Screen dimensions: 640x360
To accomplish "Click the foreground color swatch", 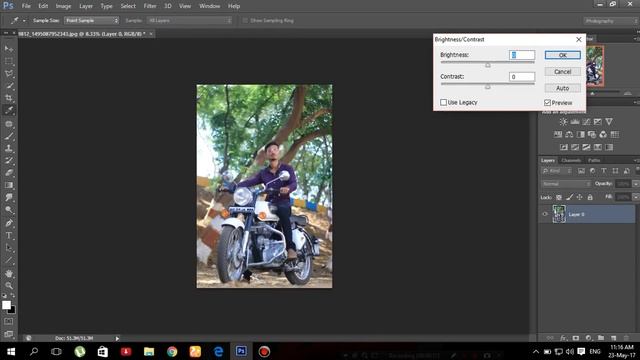I will (x=6, y=305).
